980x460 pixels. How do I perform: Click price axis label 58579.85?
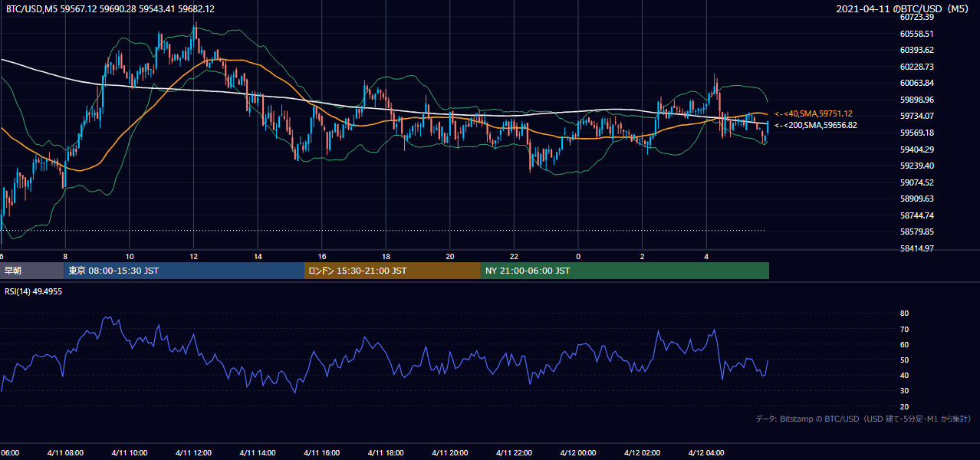click(x=916, y=232)
